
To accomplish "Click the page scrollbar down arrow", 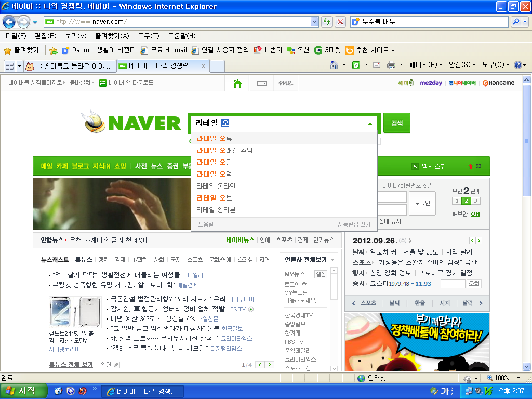I will [x=526, y=366].
